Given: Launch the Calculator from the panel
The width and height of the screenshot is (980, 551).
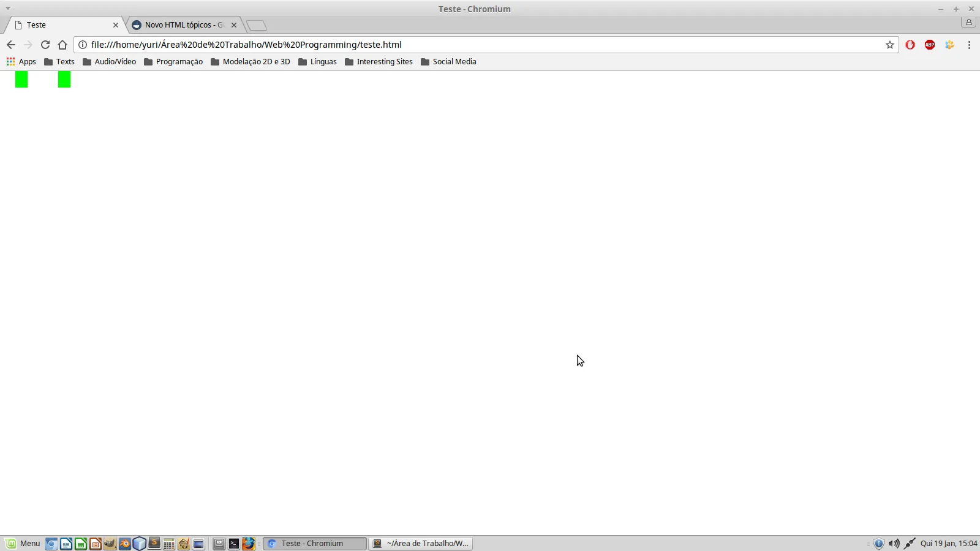Looking at the screenshot, I should pyautogui.click(x=169, y=544).
